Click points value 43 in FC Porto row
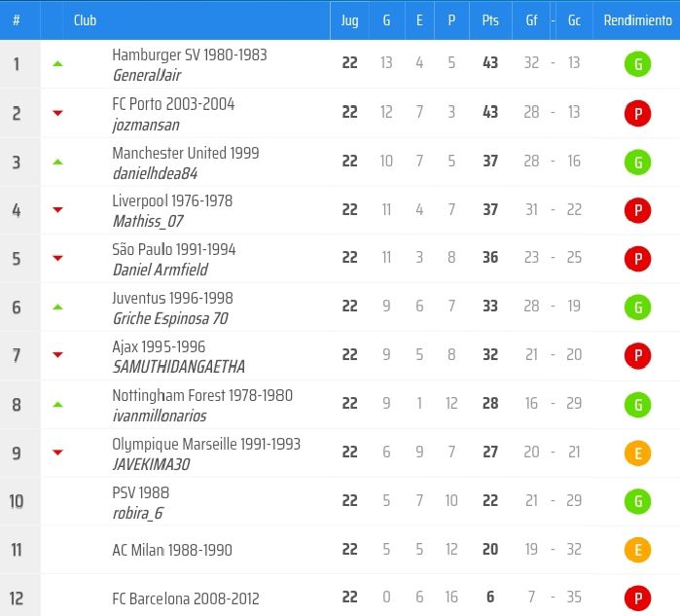Viewport: 680px width, 616px height. (x=490, y=113)
